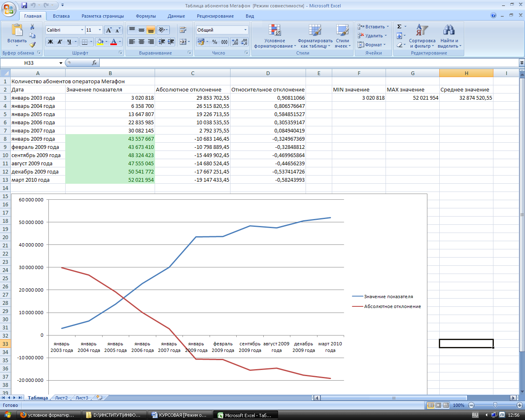
Task: Open the Calibri font name dropdown
Action: tap(82, 30)
